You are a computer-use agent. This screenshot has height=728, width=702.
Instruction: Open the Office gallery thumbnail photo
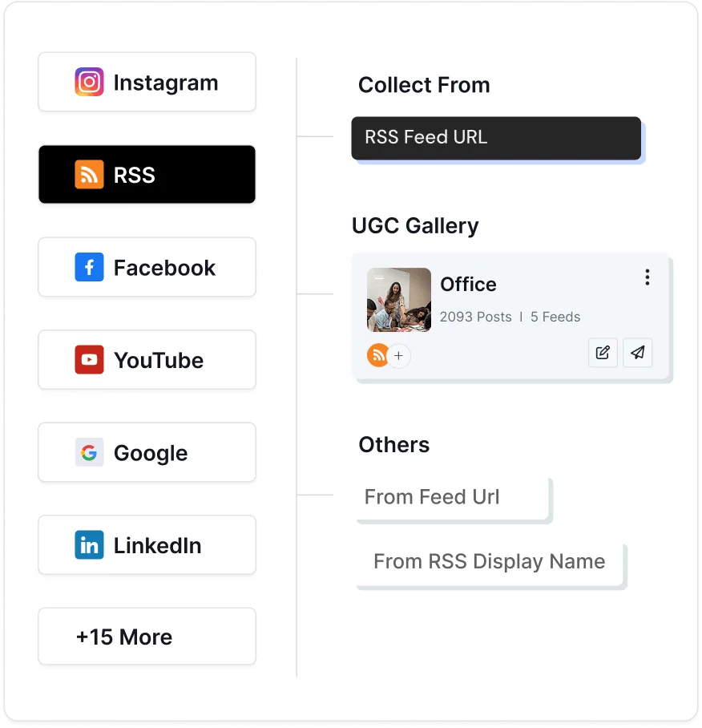[x=398, y=300]
